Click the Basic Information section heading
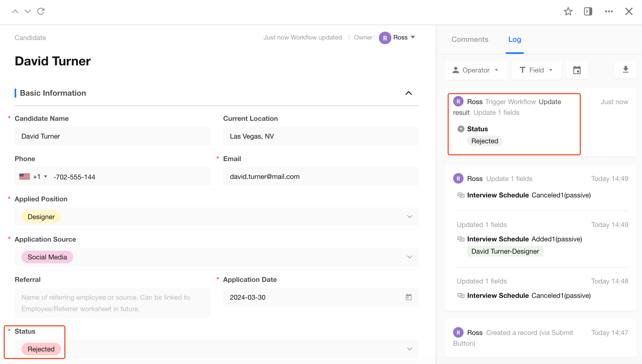The width and height of the screenshot is (642, 364). pyautogui.click(x=53, y=93)
